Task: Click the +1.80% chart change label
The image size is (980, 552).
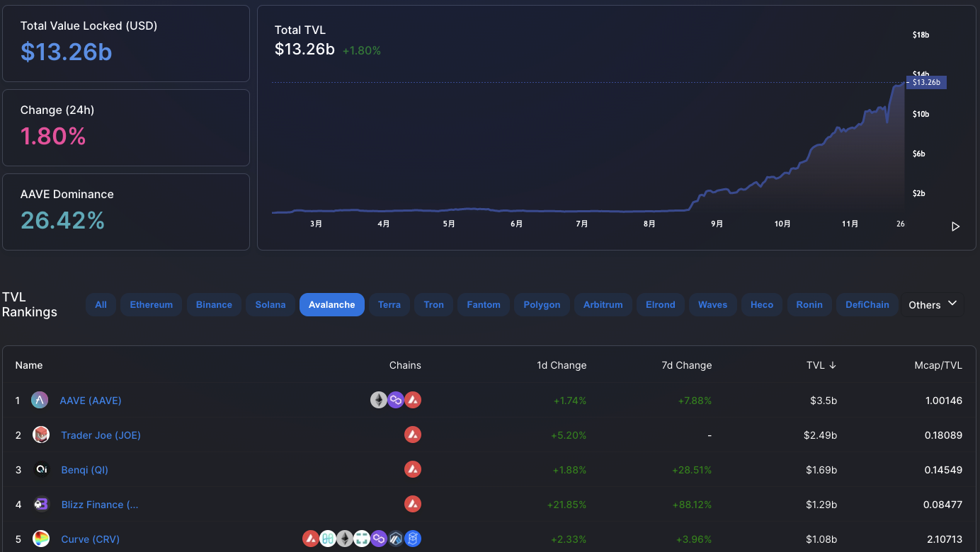Action: coord(362,51)
